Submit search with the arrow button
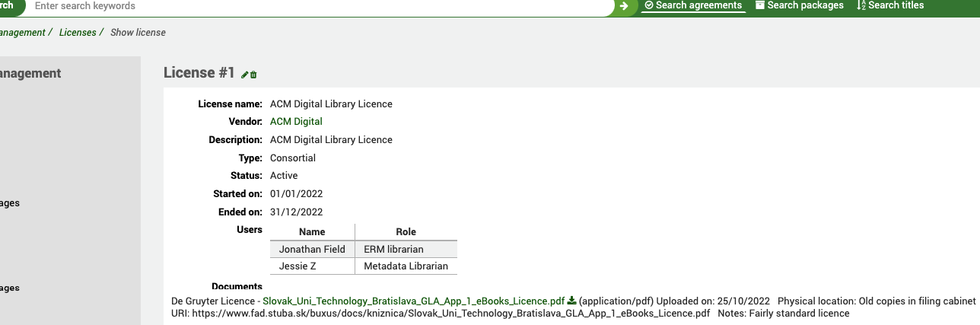The image size is (980, 325). coord(624,6)
